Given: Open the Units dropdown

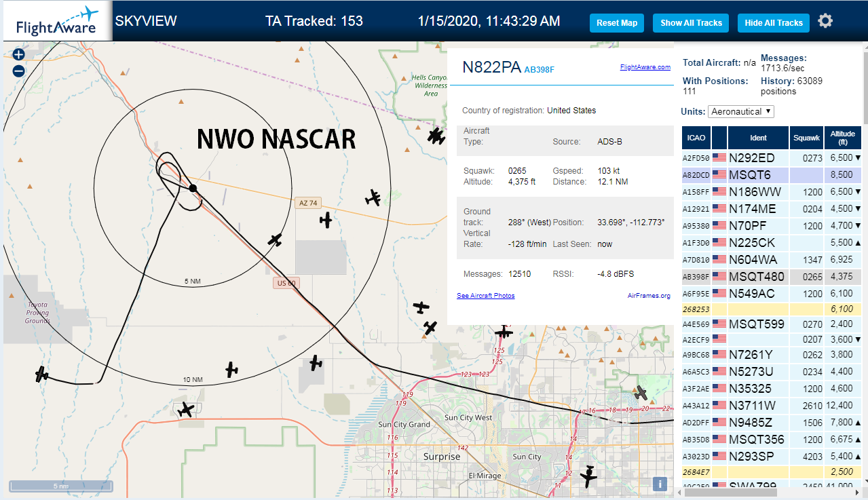Looking at the screenshot, I should [x=741, y=111].
